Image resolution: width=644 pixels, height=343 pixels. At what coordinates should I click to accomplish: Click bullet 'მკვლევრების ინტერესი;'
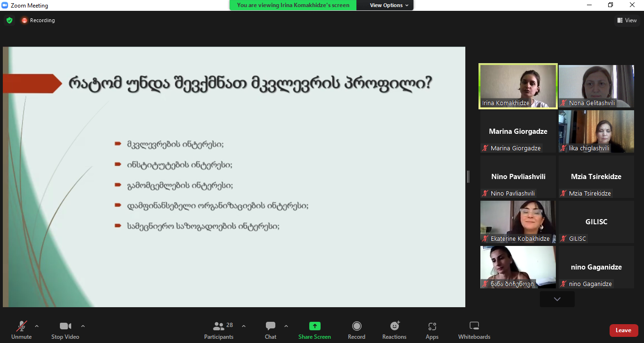(x=175, y=144)
